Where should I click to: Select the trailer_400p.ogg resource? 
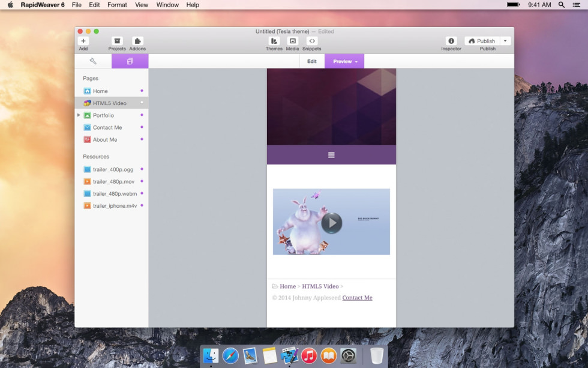(112, 169)
